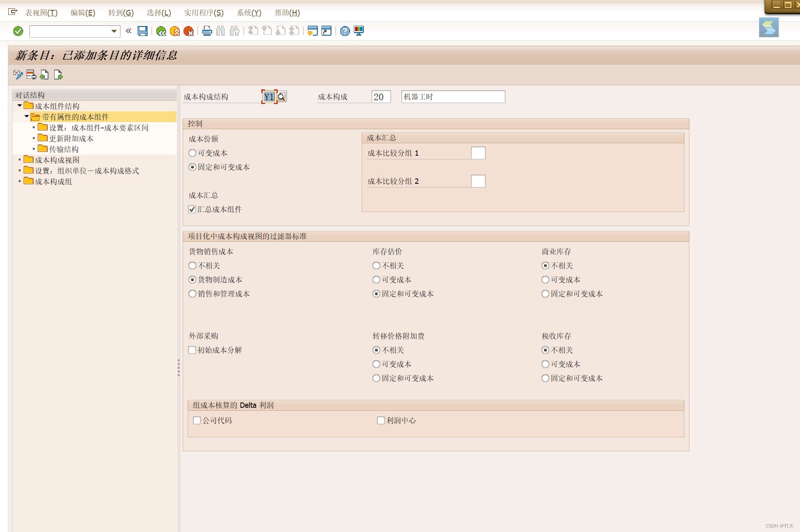Viewport: 800px width, 532px height.
Task: Open the 编辑(E) menu
Action: pos(82,13)
